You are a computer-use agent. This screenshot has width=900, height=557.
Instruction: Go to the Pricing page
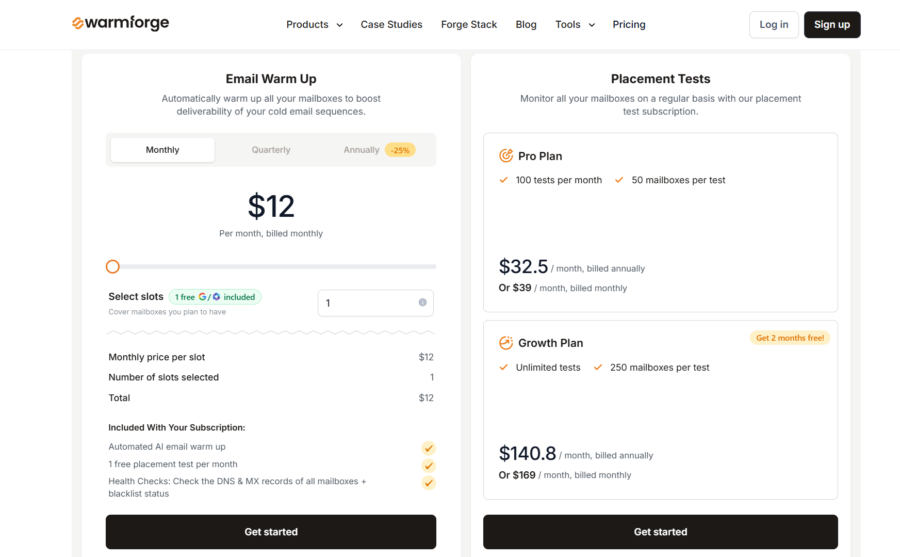tap(629, 25)
